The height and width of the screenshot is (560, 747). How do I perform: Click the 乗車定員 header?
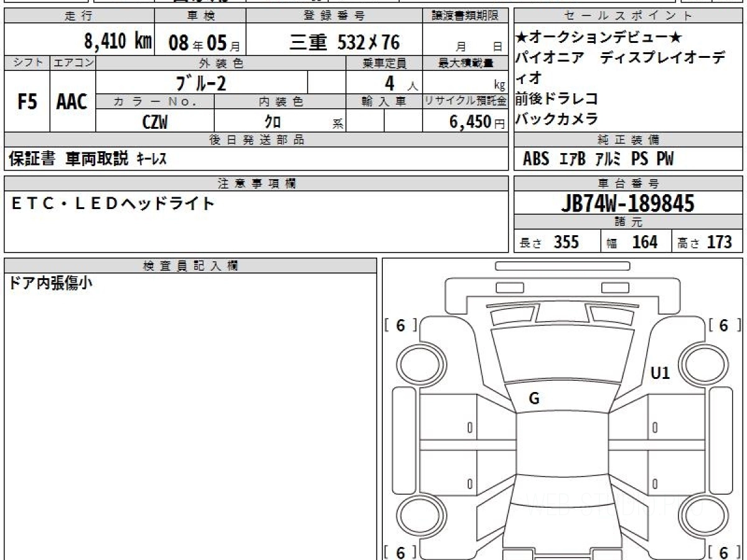[384, 63]
